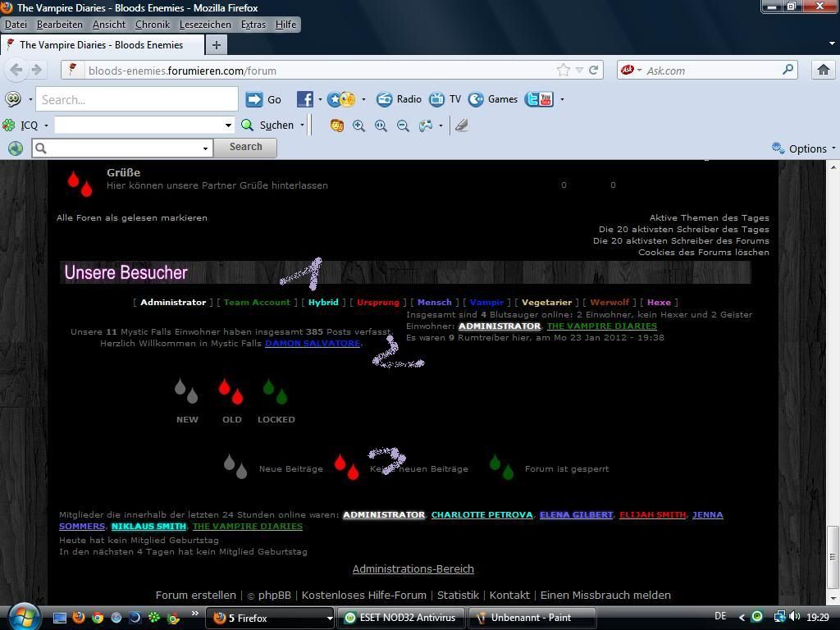The height and width of the screenshot is (630, 840).
Task: Expand the globe search box dropdown arrow
Action: 205,148
